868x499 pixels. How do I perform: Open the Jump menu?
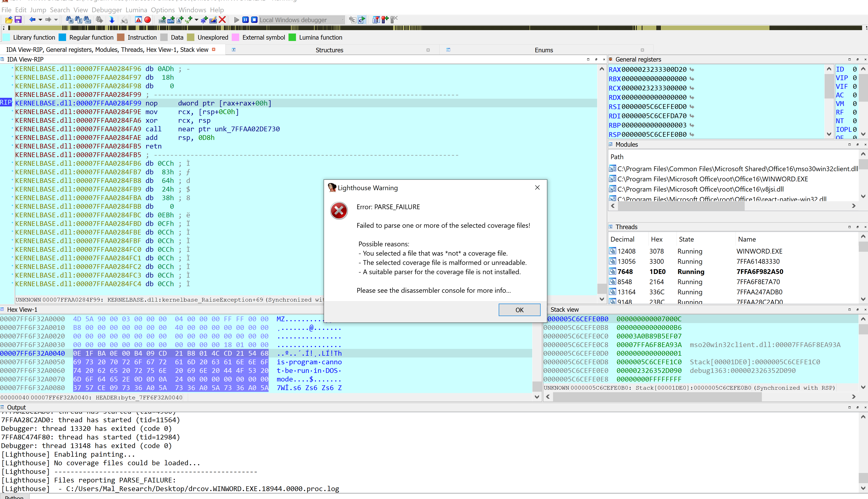point(38,10)
